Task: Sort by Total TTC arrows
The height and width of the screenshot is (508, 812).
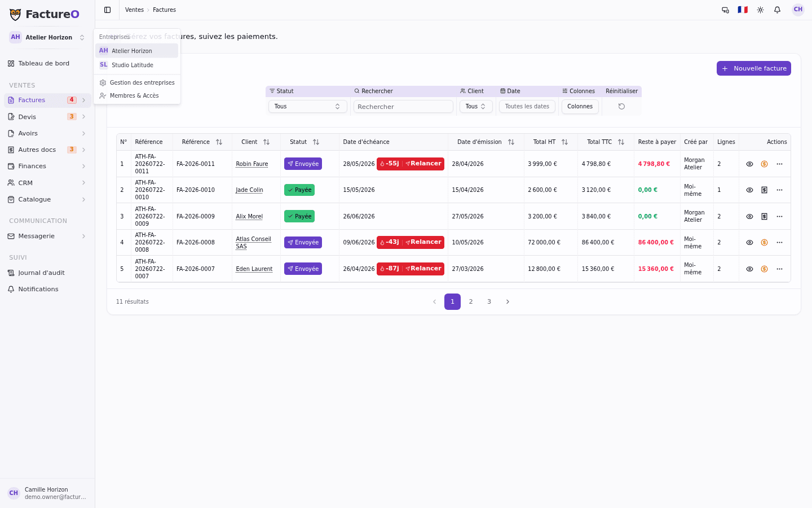Action: pyautogui.click(x=621, y=142)
